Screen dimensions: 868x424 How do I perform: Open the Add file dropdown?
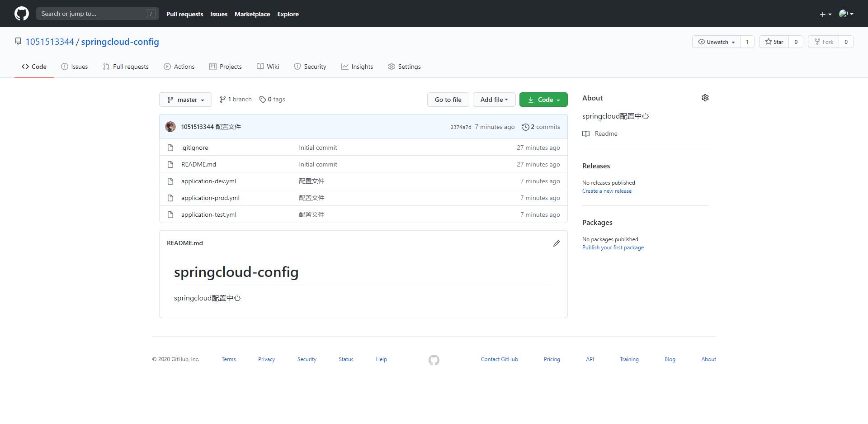tap(494, 100)
